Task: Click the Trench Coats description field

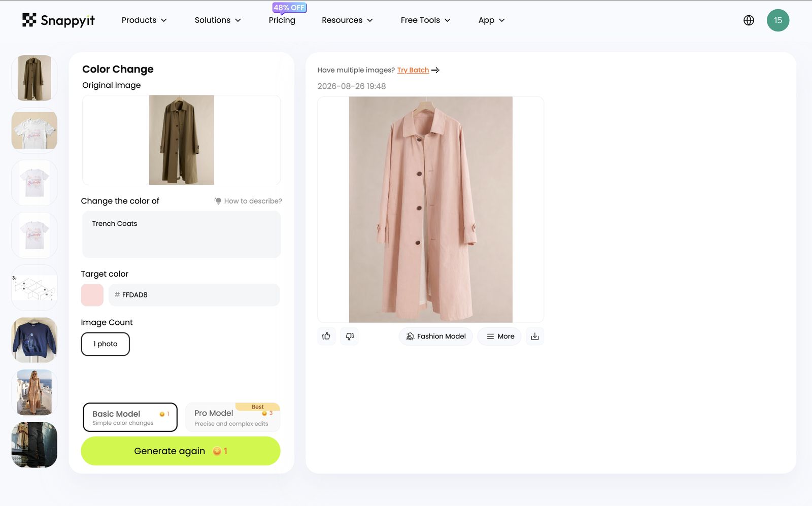Action: [181, 234]
